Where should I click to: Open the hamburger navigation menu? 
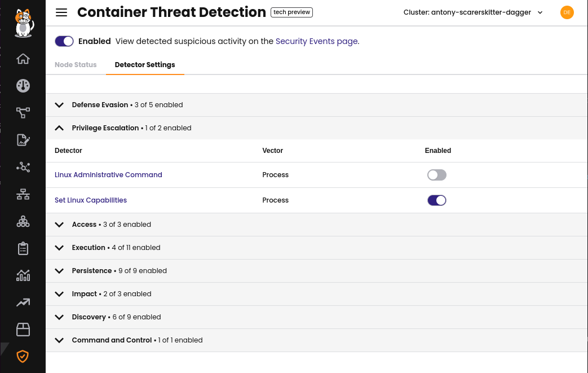pyautogui.click(x=61, y=12)
